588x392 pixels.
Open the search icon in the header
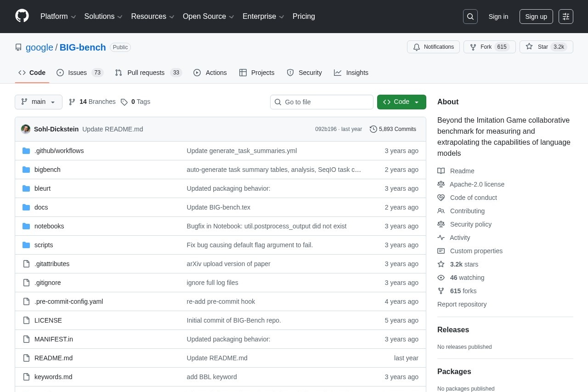click(470, 16)
